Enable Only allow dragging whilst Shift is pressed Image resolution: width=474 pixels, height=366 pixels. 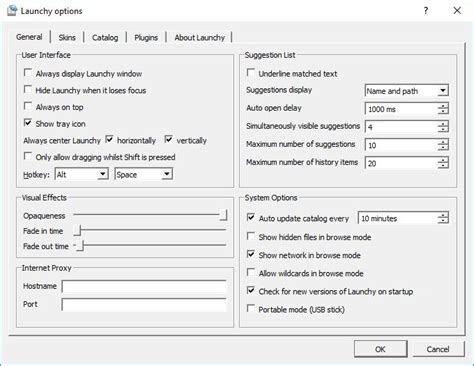pos(28,156)
